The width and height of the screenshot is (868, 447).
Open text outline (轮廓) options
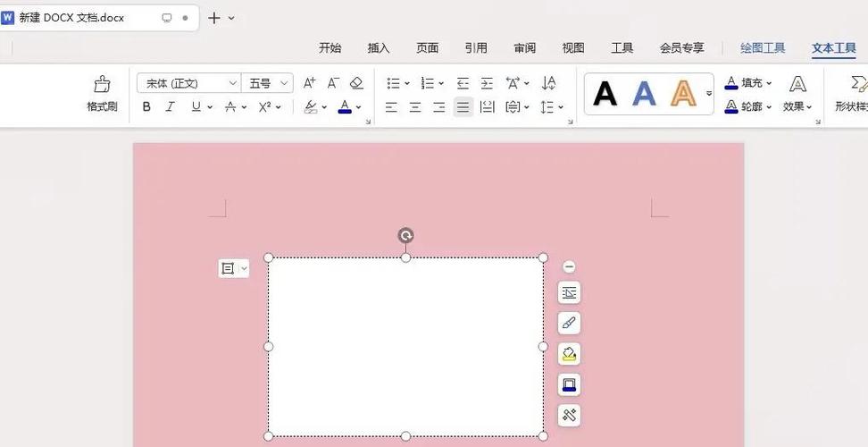pyautogui.click(x=747, y=107)
